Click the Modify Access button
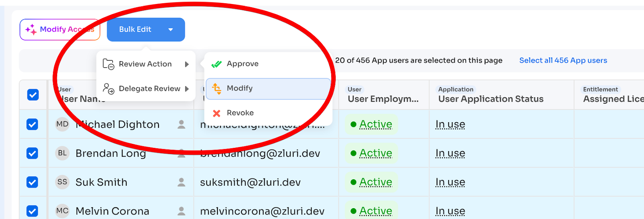 point(60,30)
